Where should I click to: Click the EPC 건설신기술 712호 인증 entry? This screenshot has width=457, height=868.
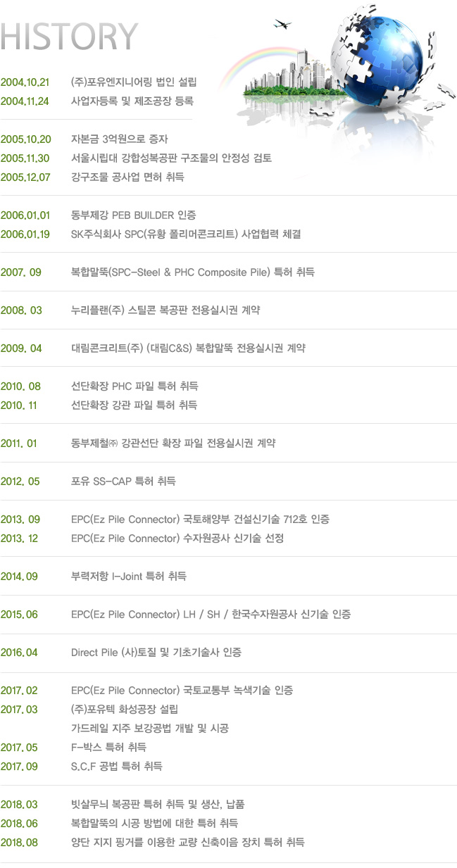200,520
